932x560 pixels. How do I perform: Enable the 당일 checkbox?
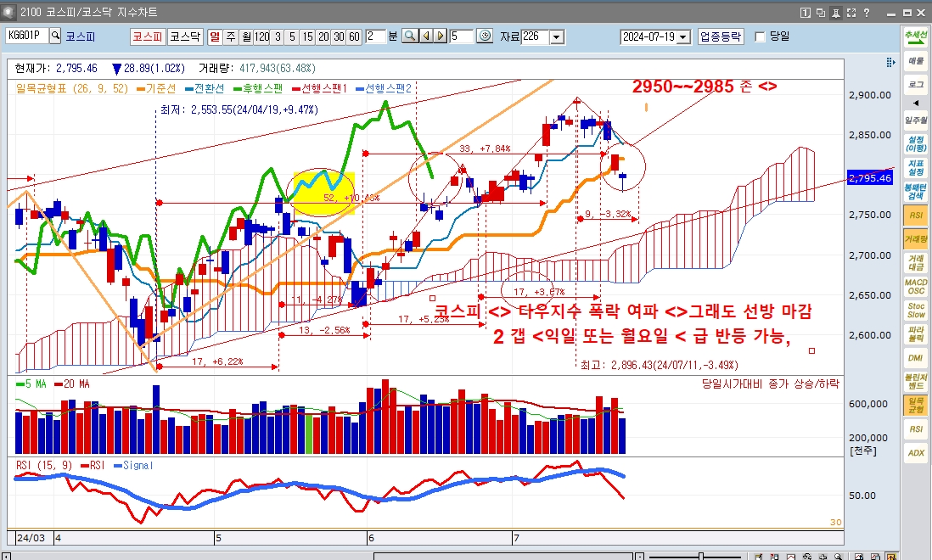click(760, 36)
